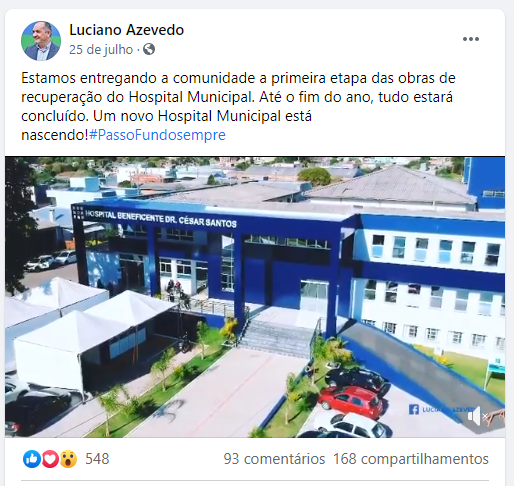Play the hospital video

coord(255,297)
